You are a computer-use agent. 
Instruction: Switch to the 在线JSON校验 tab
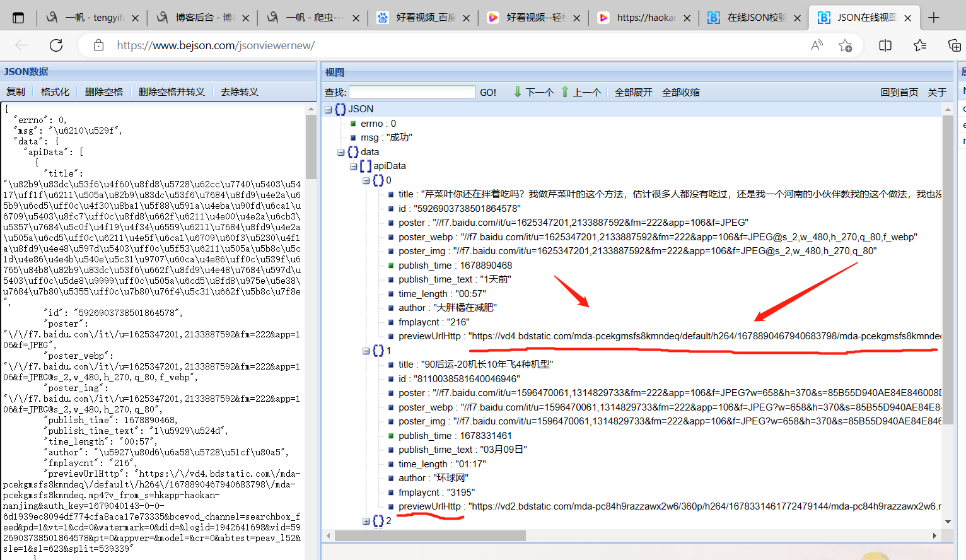pos(754,18)
